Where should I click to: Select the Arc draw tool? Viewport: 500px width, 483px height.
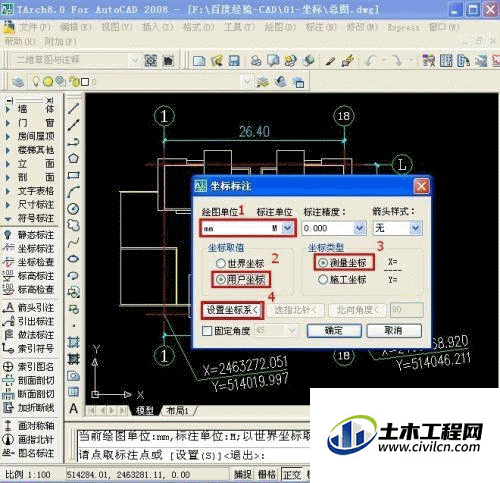(73, 192)
